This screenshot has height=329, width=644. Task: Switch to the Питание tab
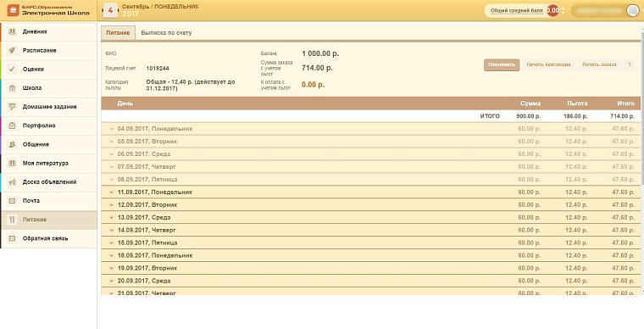118,33
